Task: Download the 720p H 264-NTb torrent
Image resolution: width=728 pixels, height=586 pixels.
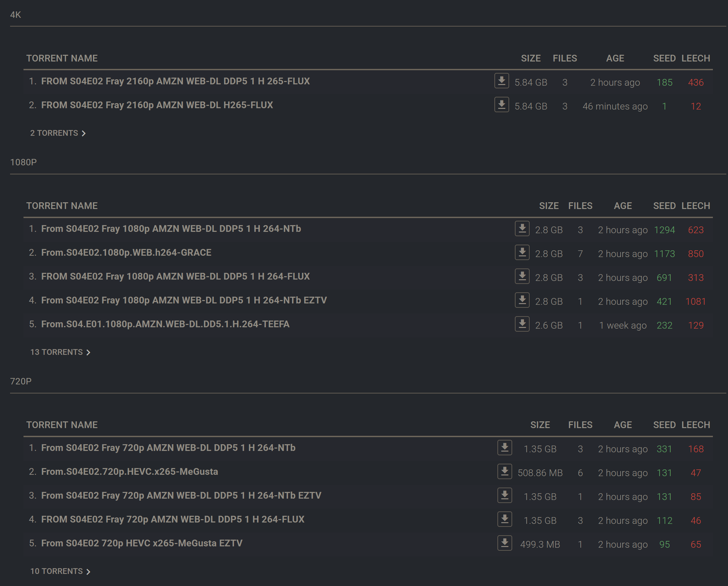Action: [504, 448]
